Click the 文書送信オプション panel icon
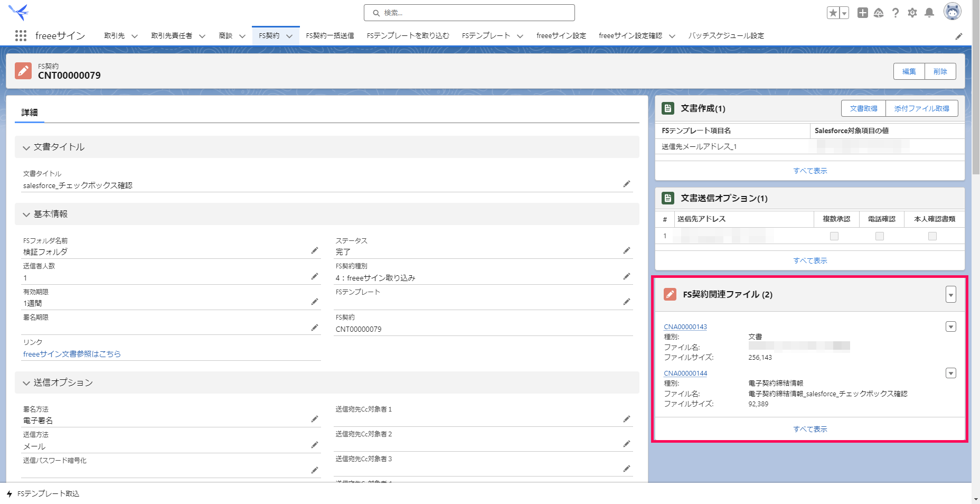This screenshot has width=980, height=504. [x=668, y=198]
